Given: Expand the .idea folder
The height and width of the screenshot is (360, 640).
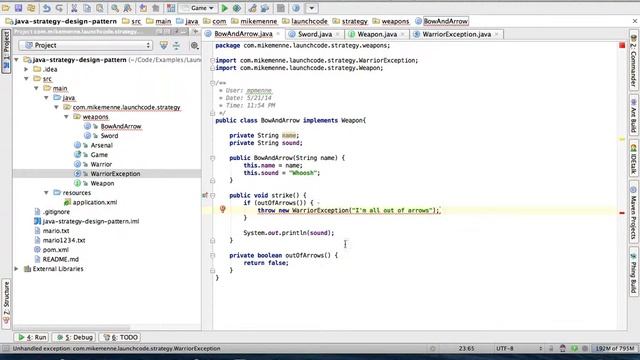Looking at the screenshot, I should 27,69.
